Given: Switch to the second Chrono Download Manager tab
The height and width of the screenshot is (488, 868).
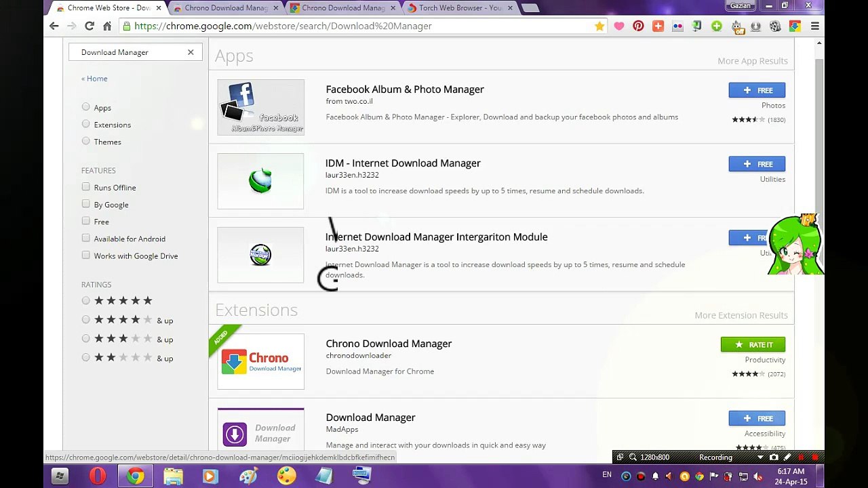Looking at the screenshot, I should 226,8.
